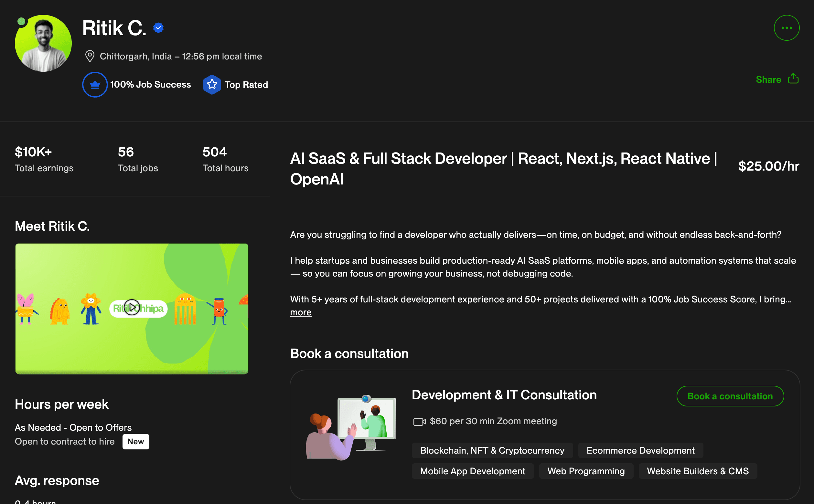Click the Share link

pyautogui.click(x=768, y=79)
